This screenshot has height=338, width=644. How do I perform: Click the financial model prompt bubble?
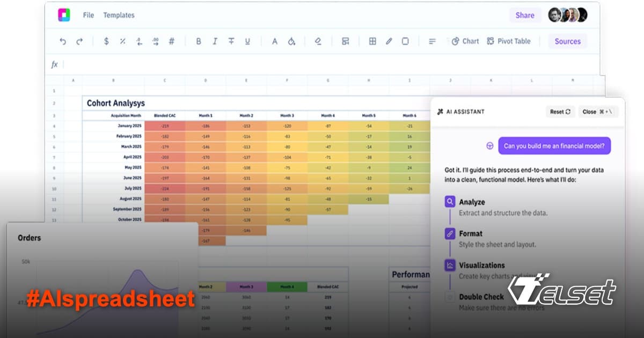coord(554,145)
